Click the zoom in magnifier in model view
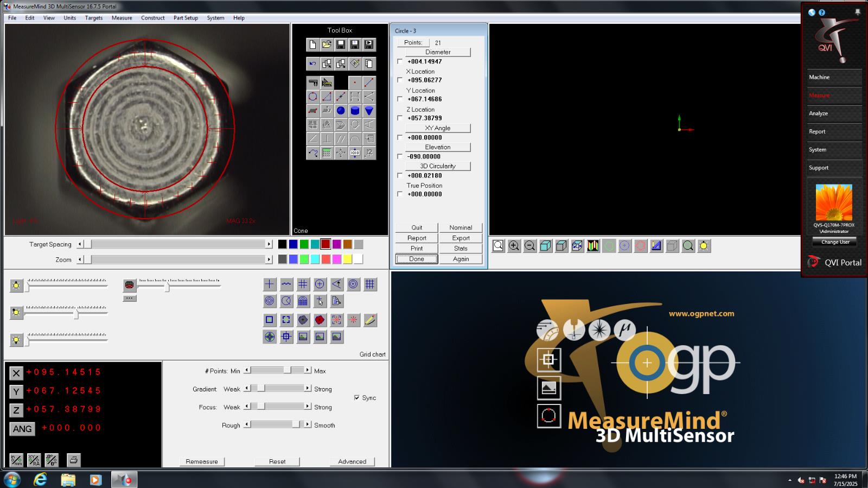 click(514, 246)
